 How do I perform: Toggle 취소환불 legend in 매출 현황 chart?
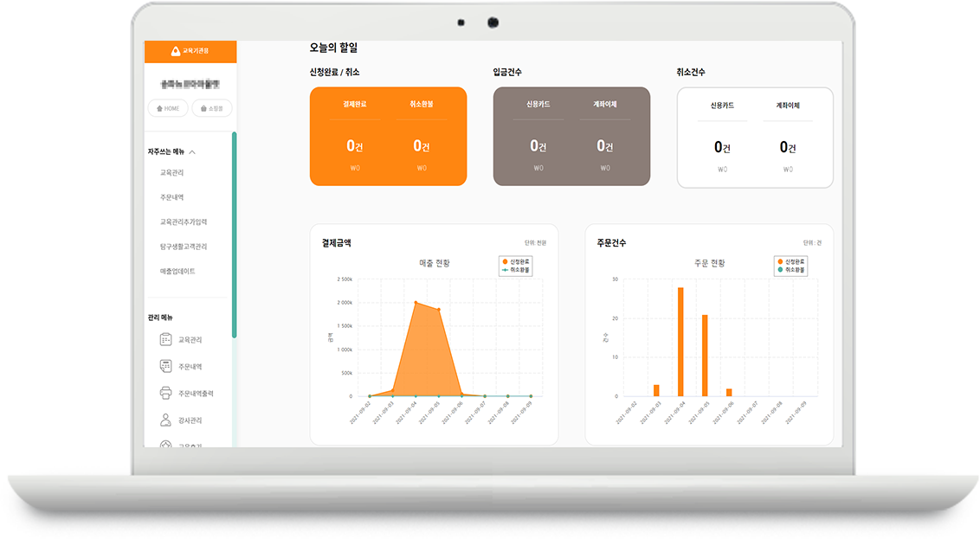point(515,270)
